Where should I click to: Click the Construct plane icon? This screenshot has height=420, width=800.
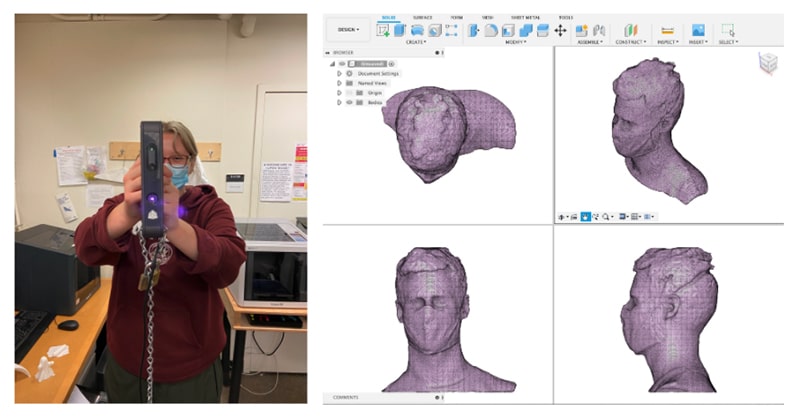[630, 30]
